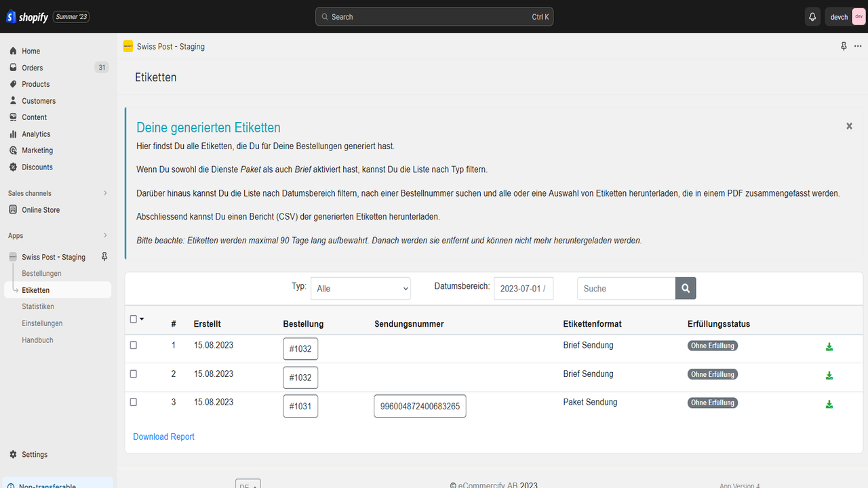The height and width of the screenshot is (488, 868).
Task: Click the Summer '23 badge
Action: point(71,17)
